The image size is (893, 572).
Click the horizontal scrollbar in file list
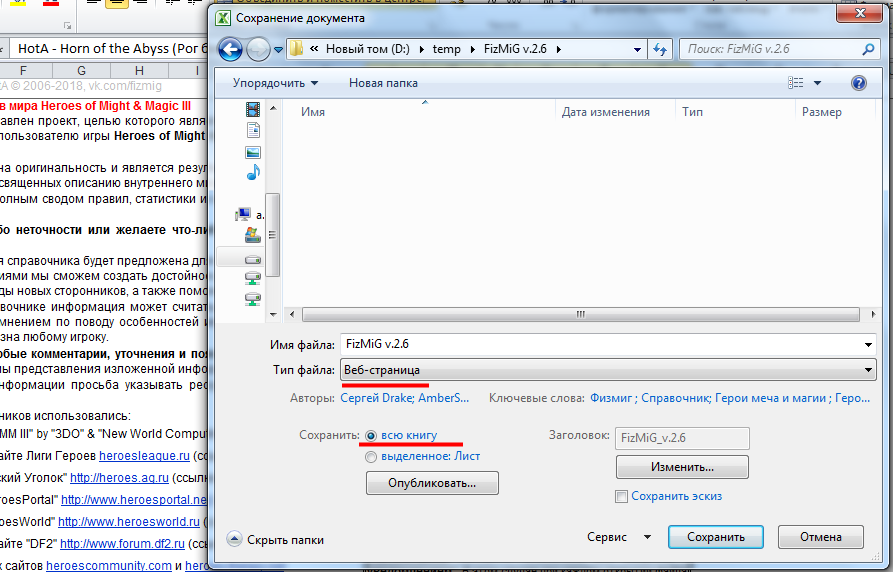(x=578, y=314)
